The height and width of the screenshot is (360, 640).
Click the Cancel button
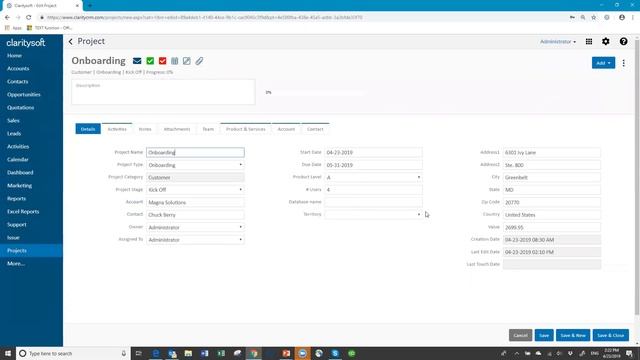pyautogui.click(x=520, y=335)
